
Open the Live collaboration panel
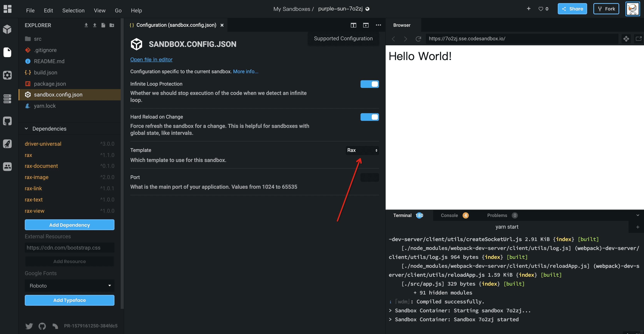point(8,166)
